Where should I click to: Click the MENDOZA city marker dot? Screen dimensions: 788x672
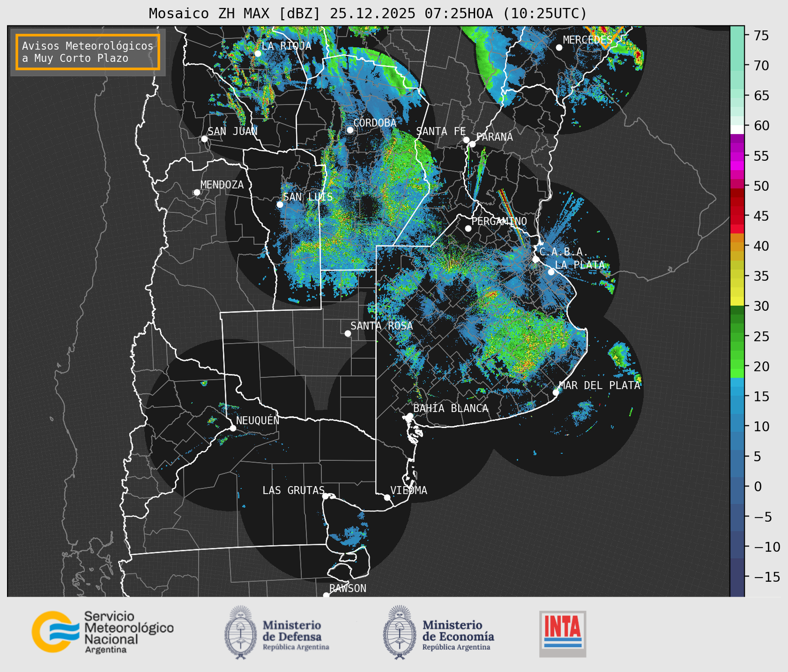(x=197, y=193)
